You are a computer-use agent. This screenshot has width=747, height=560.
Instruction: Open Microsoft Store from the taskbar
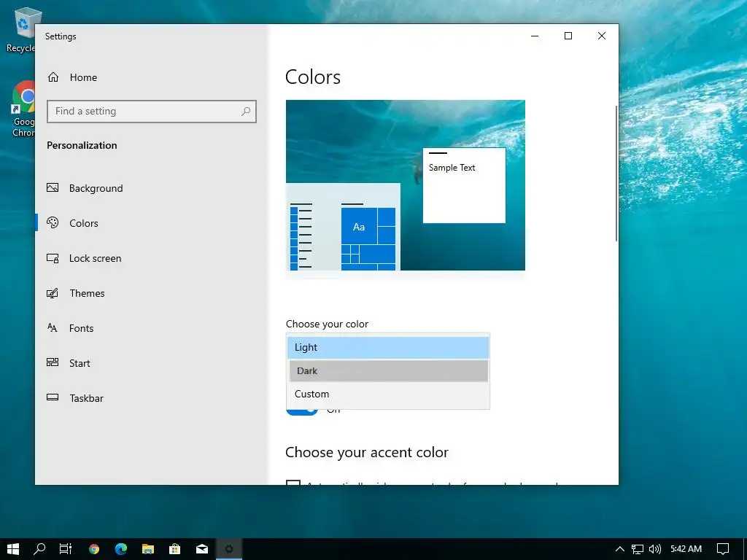tap(175, 549)
